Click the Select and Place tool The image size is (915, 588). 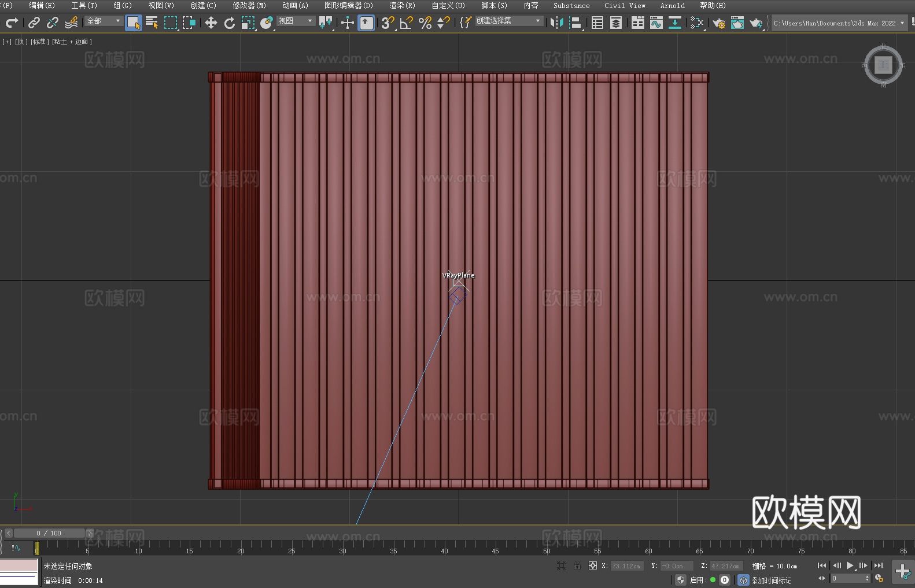point(267,23)
